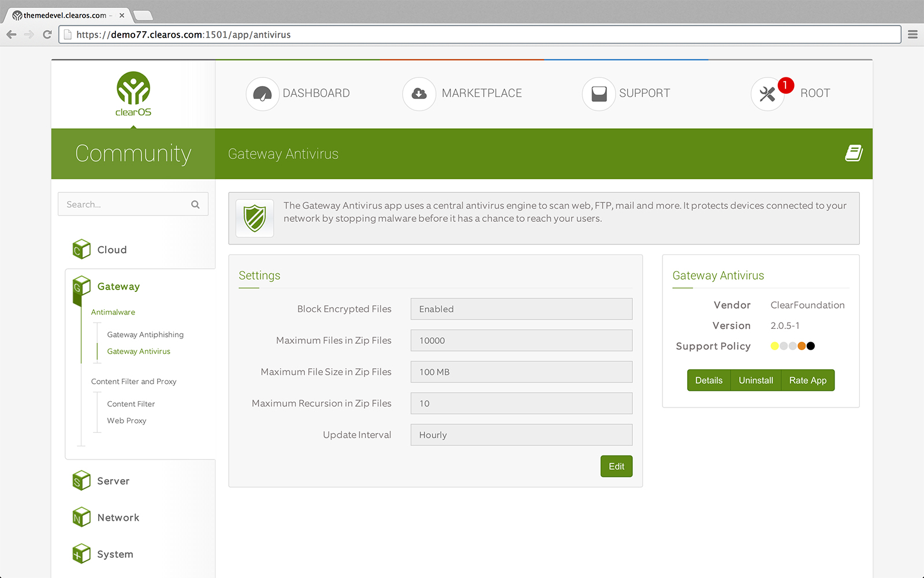Open the Root tools icon
This screenshot has width=924, height=578.
[x=767, y=94]
